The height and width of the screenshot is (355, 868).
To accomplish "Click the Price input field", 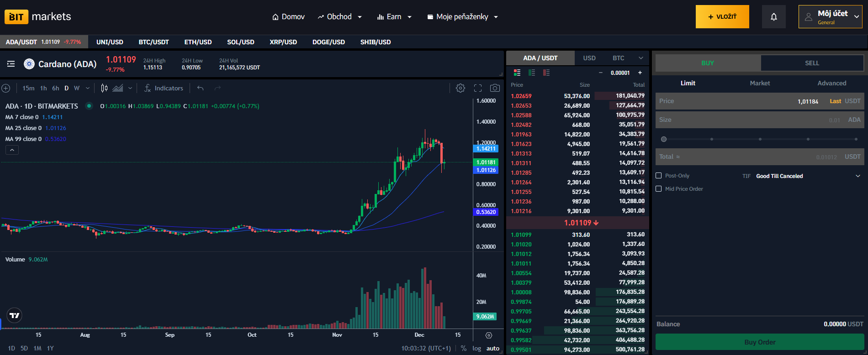I will click(x=731, y=101).
